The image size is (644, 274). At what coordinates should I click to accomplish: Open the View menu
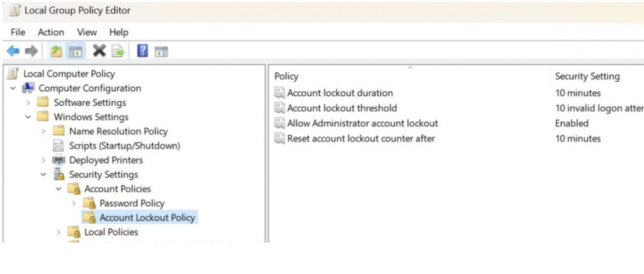[87, 32]
